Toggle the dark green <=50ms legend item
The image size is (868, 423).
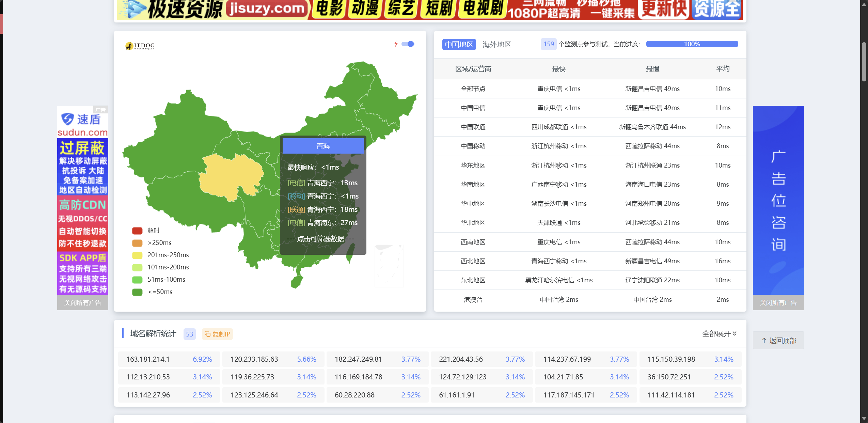point(137,292)
